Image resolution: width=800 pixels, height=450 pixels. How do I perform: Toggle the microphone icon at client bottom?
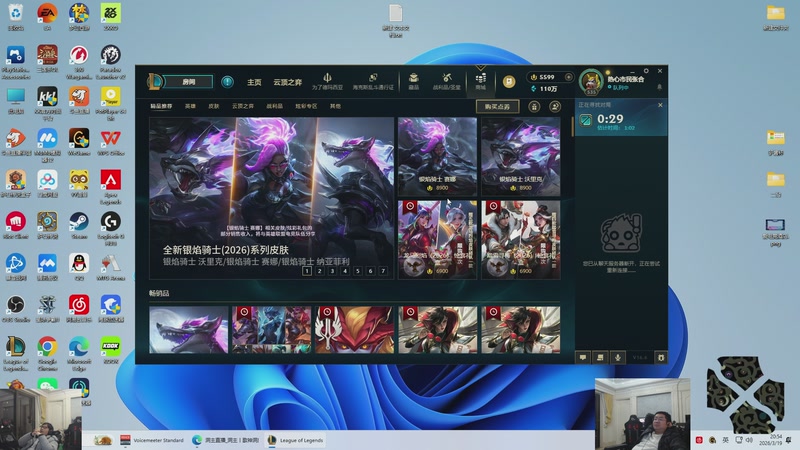(x=617, y=357)
